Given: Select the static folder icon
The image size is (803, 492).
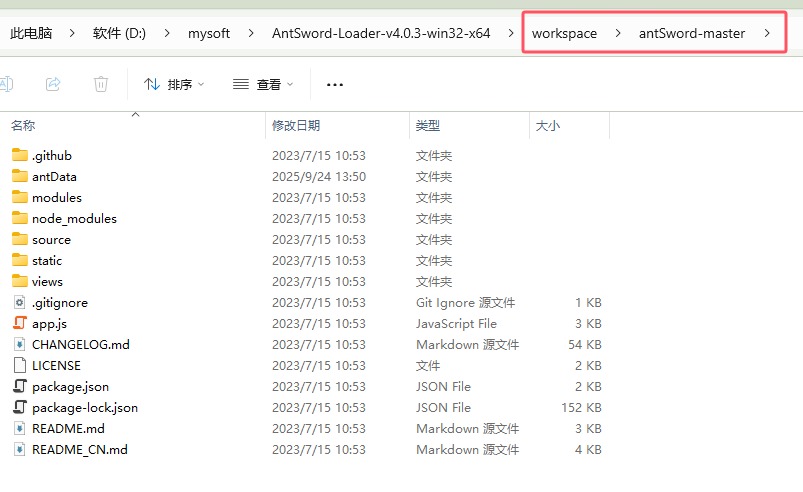Looking at the screenshot, I should point(20,260).
